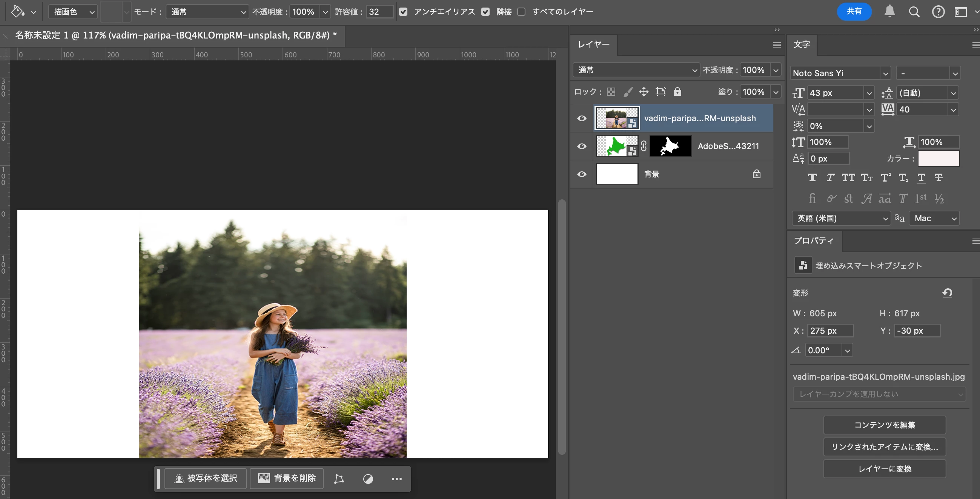Uncheck the アンチエイリアス checkbox
Viewport: 980px width, 499px height.
point(403,12)
